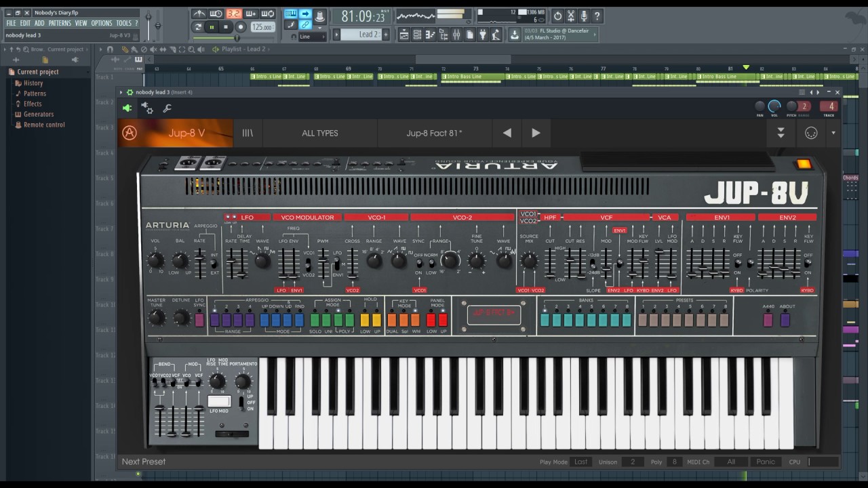Enable wait for input before recording
The image size is (868, 488).
216,14
